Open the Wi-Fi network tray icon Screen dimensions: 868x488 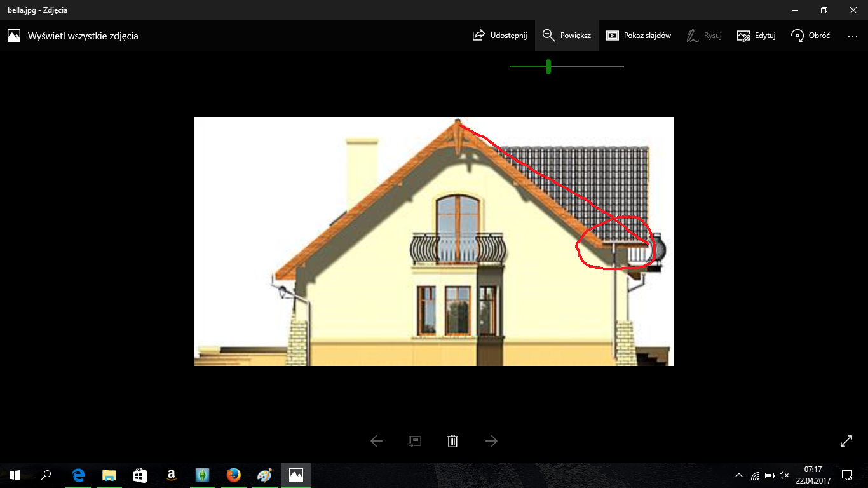coord(755,475)
